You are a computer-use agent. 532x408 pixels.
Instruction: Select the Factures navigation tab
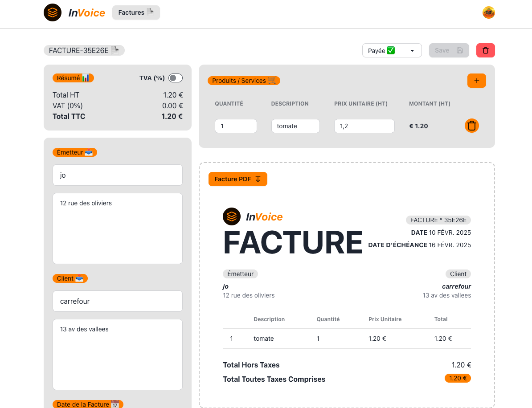pyautogui.click(x=135, y=12)
